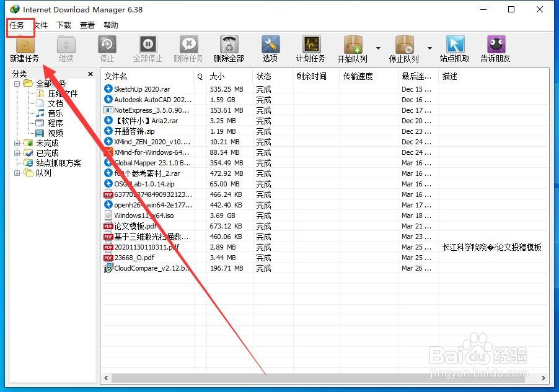Select the 已完成 category
The image size is (559, 392).
coord(48,153)
